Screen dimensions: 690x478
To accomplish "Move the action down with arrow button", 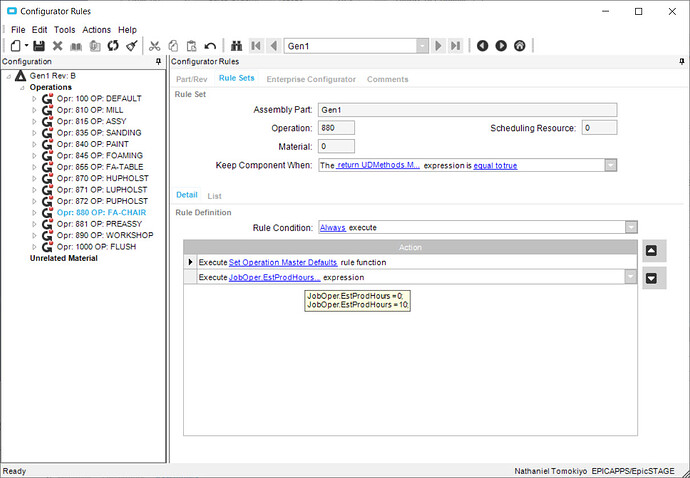I will point(654,278).
